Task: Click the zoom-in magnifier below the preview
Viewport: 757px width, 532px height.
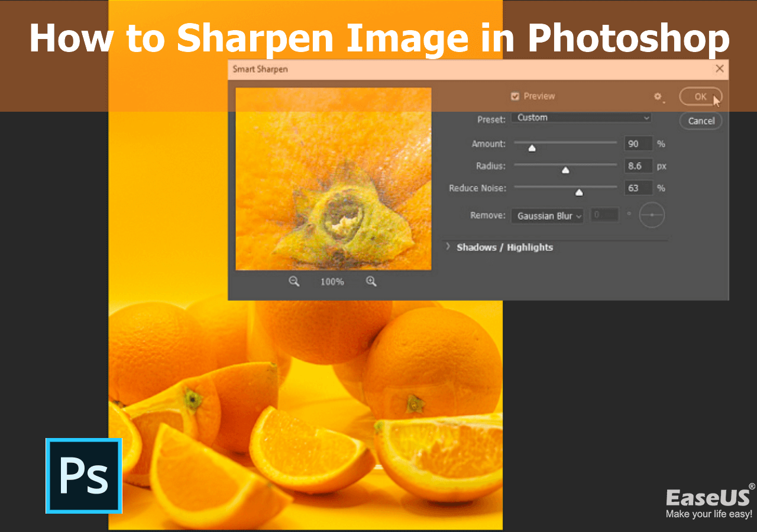Action: [x=371, y=281]
